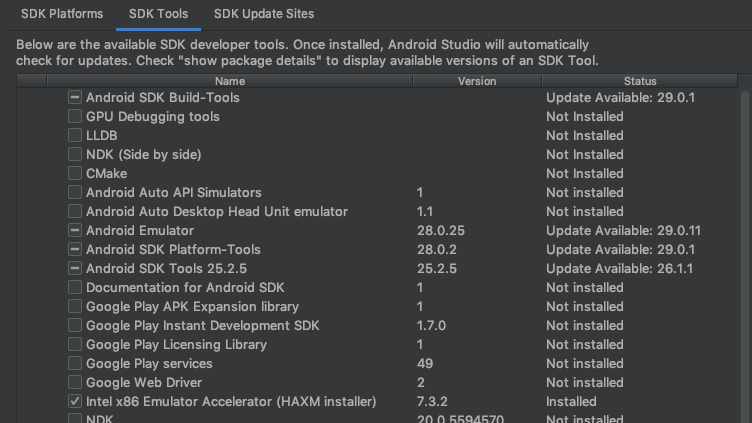Tick the NDK (Side by side) checkbox
The image size is (752, 423).
pyautogui.click(x=75, y=154)
